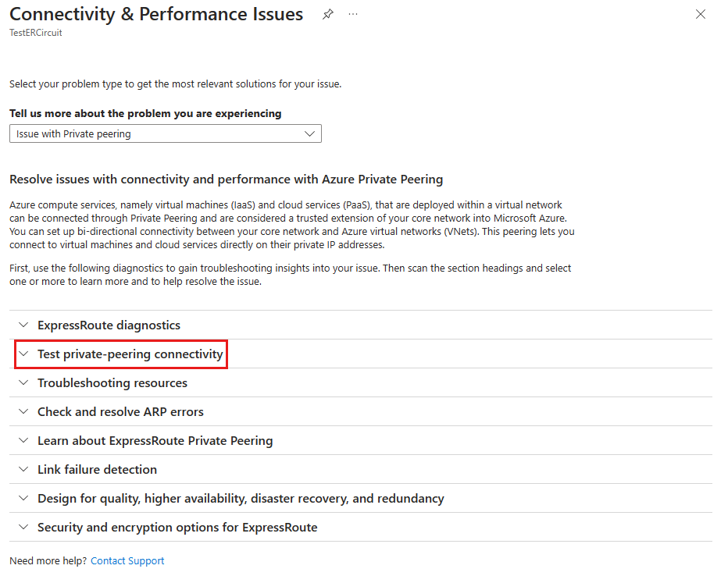
Task: Expand Test private-peering connectivity section
Action: click(x=130, y=354)
